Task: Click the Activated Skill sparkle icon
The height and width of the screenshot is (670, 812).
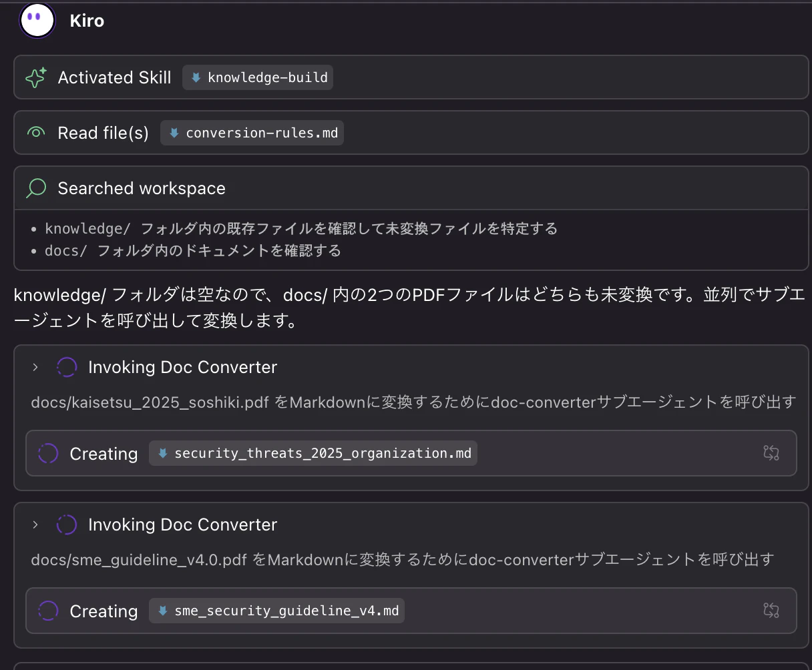Action: pos(35,77)
